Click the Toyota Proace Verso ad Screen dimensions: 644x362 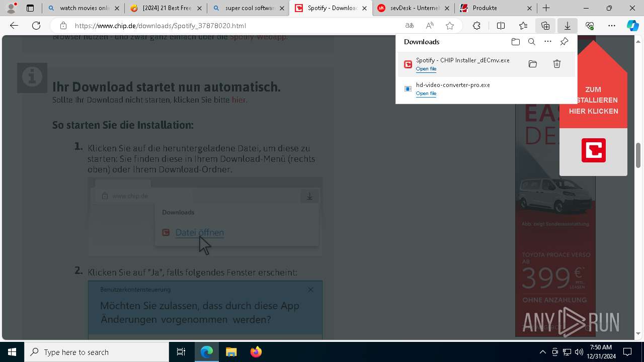(x=555, y=220)
